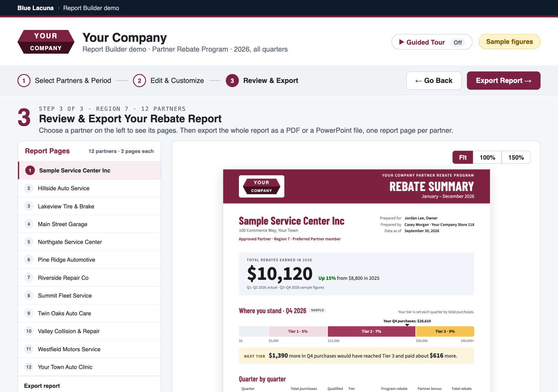Viewport: 558px width, 392px height.
Task: Select Hillside Auto Service partner
Action: click(x=90, y=188)
